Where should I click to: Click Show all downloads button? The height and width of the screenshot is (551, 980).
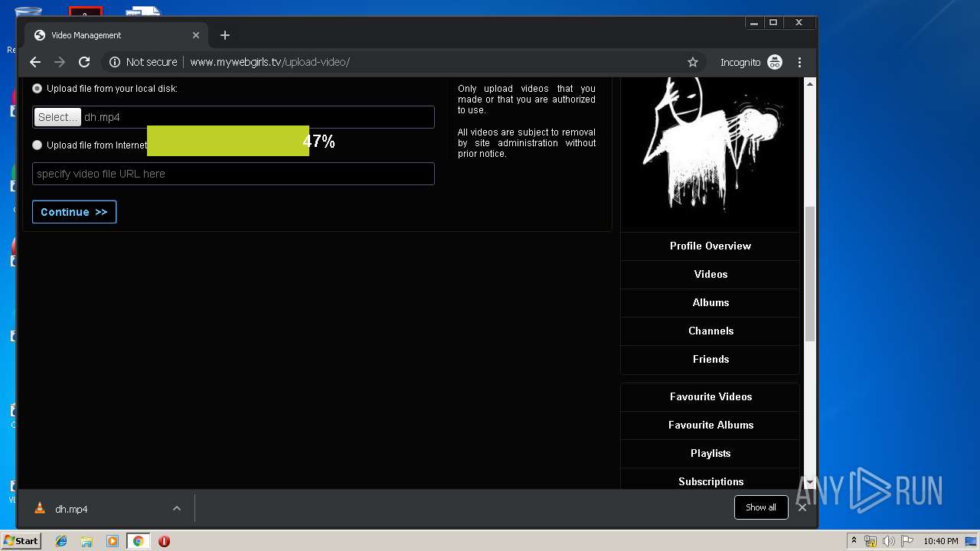coord(761,507)
